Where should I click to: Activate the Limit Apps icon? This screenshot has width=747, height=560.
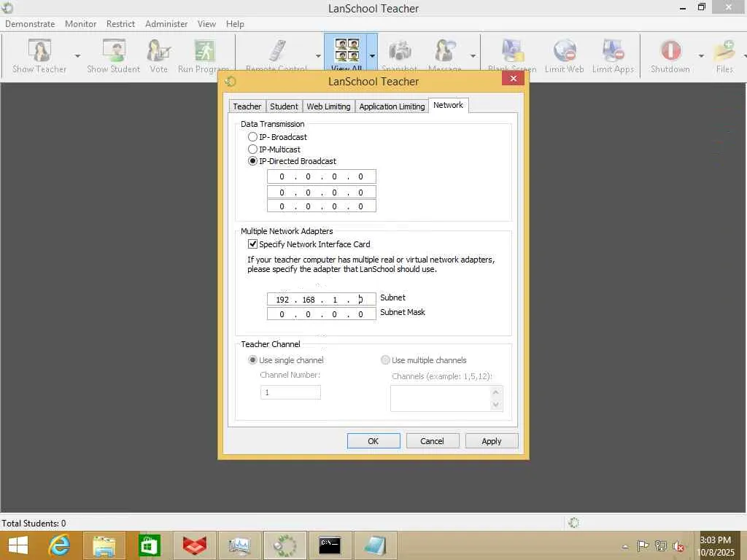pyautogui.click(x=613, y=50)
